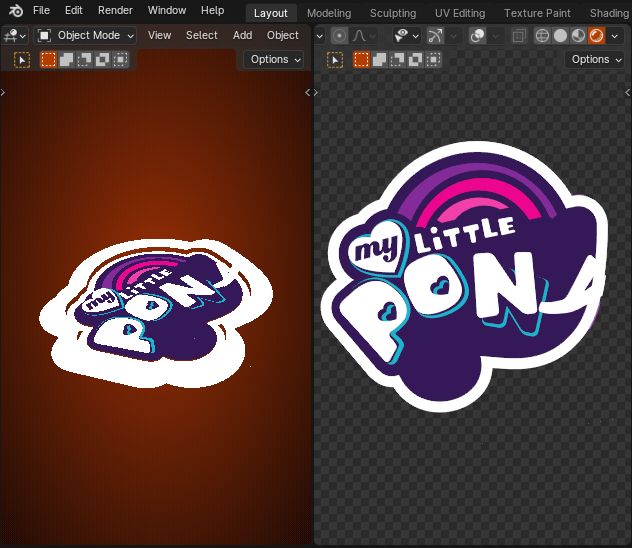
Task: Toggle proportional editing in right viewport
Action: click(339, 36)
